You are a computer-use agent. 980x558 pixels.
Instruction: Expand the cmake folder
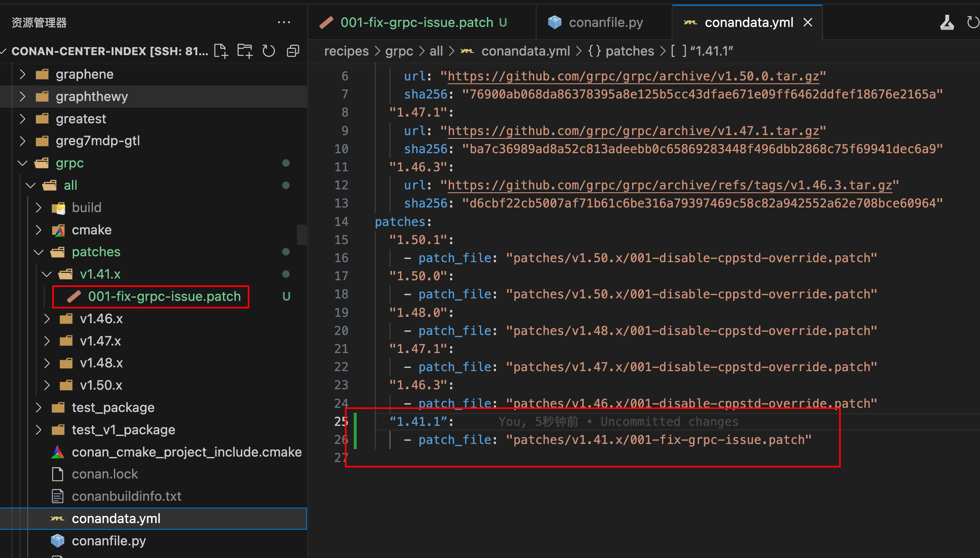[x=154, y=230]
